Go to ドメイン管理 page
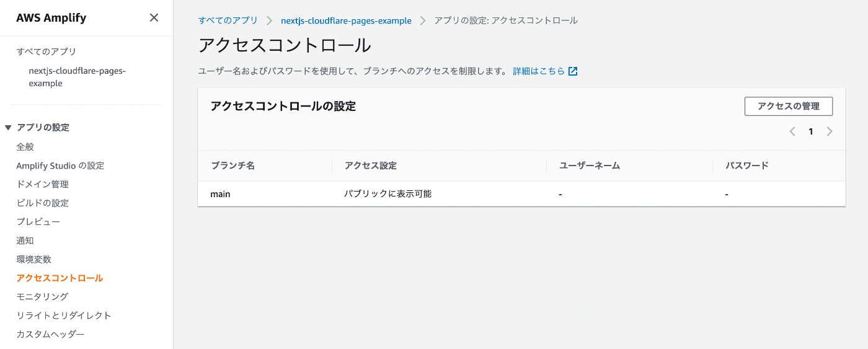 tap(42, 184)
